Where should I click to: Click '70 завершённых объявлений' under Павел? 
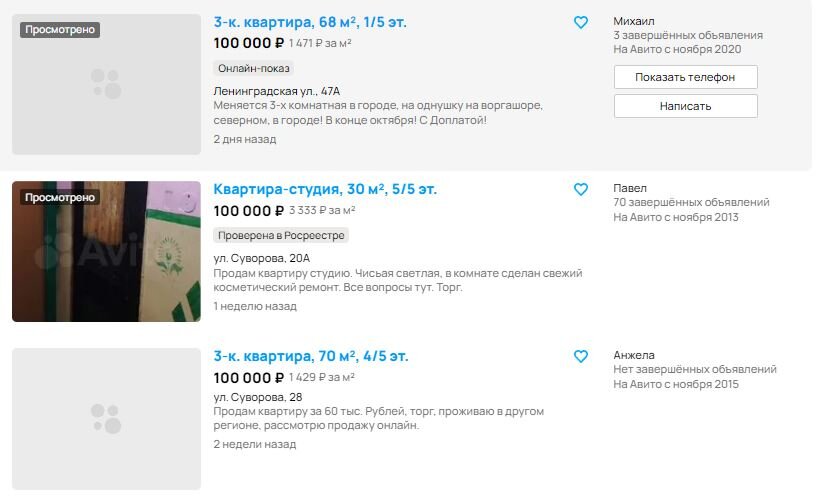point(691,202)
